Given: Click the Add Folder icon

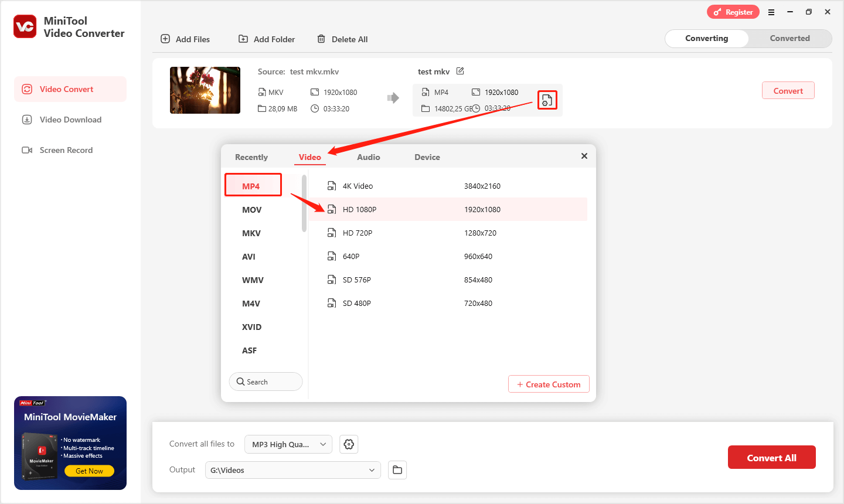Looking at the screenshot, I should pos(243,39).
